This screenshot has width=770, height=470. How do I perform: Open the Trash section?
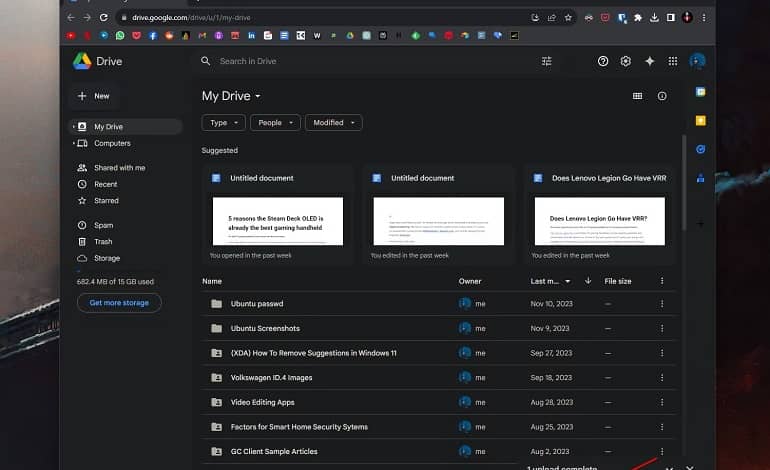tap(103, 242)
